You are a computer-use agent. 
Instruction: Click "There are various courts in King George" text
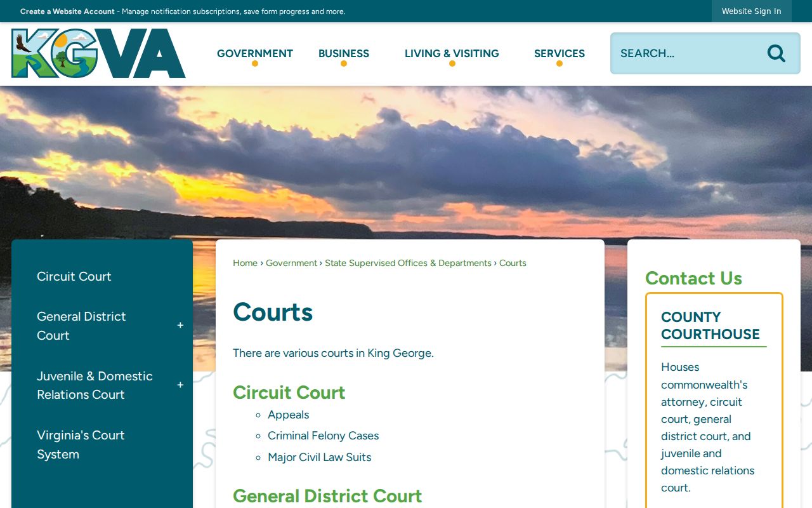coord(333,353)
